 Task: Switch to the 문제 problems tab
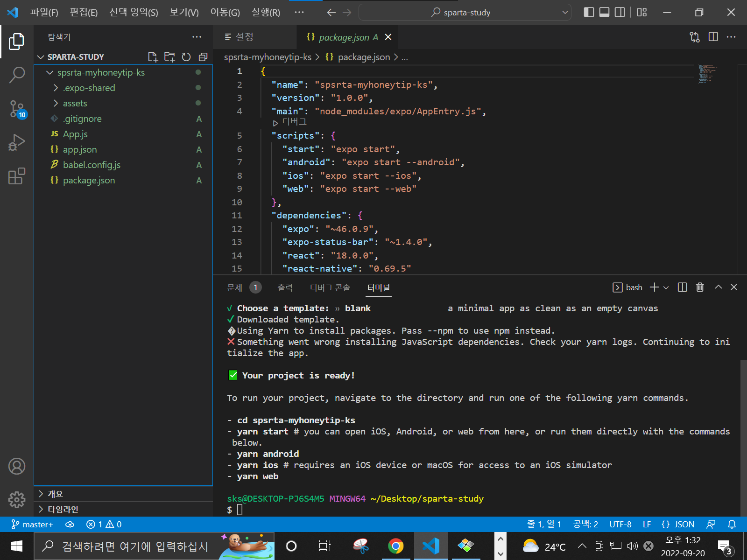pyautogui.click(x=235, y=287)
